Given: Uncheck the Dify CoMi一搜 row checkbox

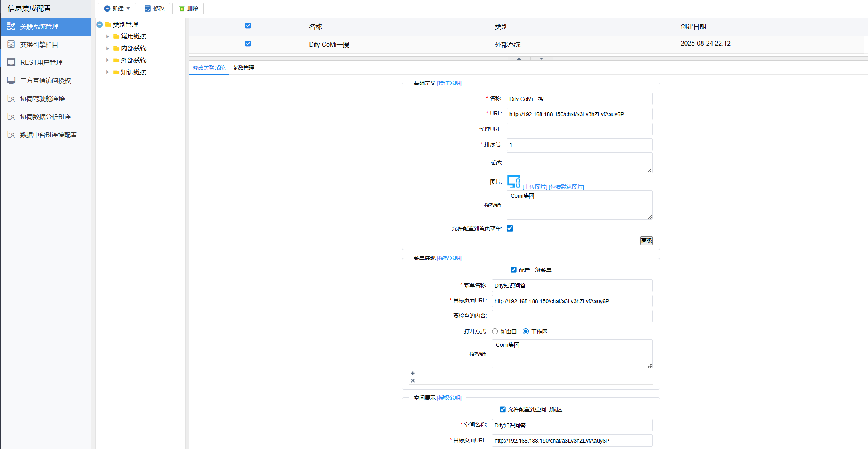Looking at the screenshot, I should tap(248, 44).
